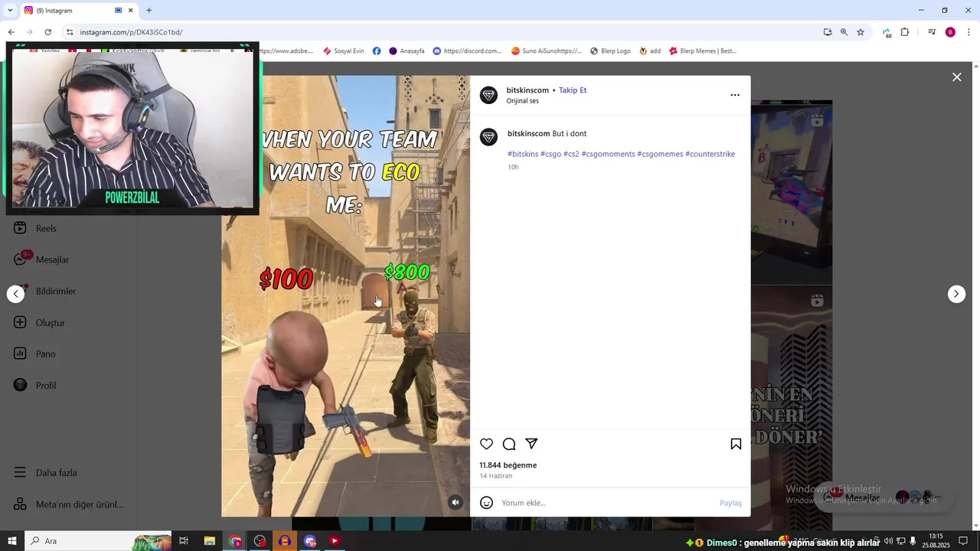This screenshot has width=980, height=551.
Task: Open Task View on the taskbar
Action: 184,541
